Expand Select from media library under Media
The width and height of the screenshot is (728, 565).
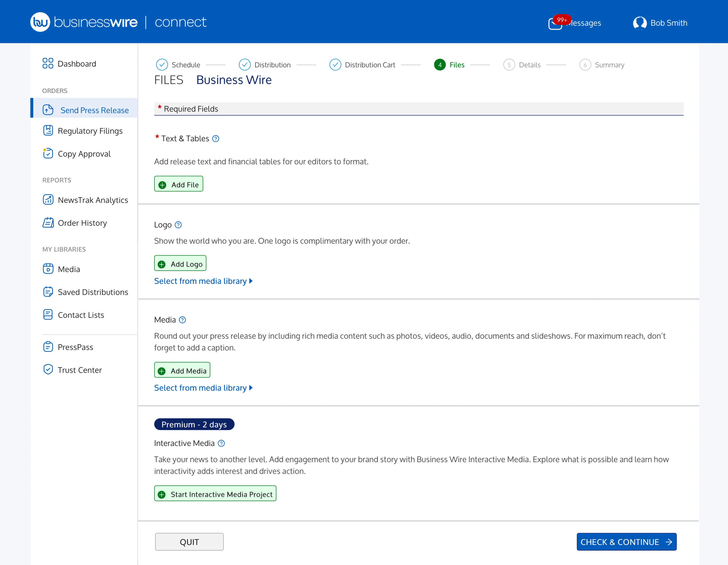click(203, 388)
